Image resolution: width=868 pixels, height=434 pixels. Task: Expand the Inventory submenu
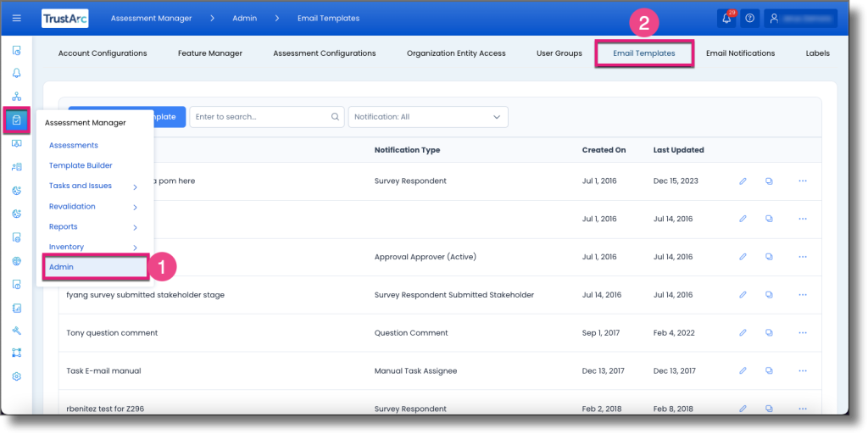[x=135, y=248]
